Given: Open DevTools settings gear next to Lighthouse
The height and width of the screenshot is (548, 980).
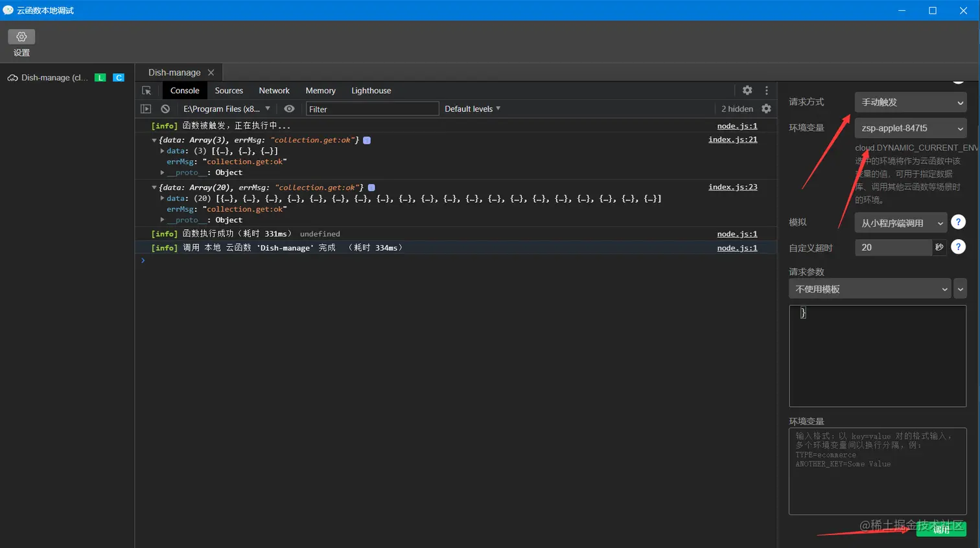Looking at the screenshot, I should (747, 91).
